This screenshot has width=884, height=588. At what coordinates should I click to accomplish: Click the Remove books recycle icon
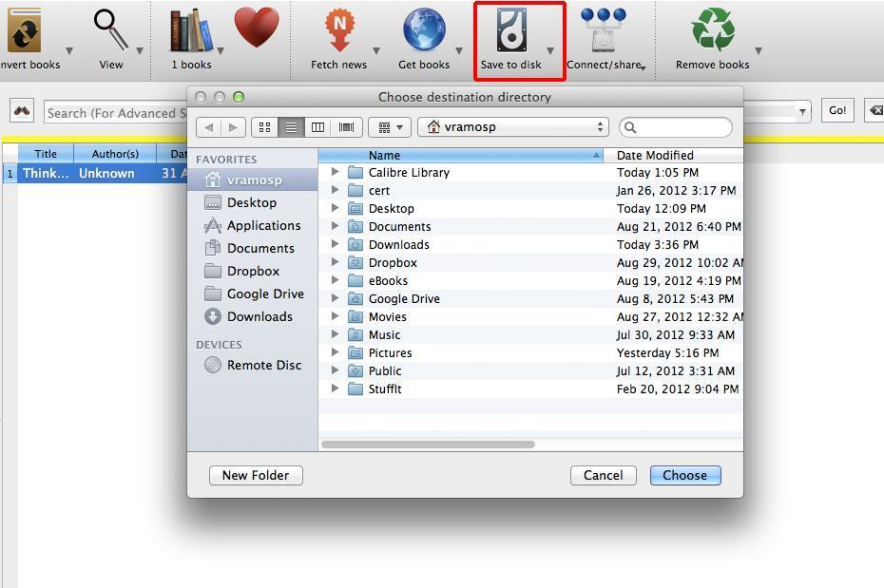pos(712,32)
